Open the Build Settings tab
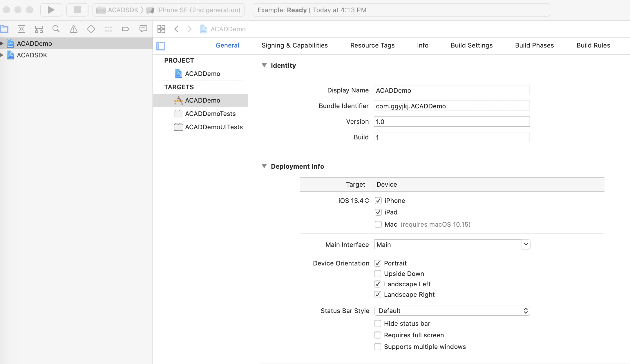Screen dimensions: 630x364 coord(472,45)
